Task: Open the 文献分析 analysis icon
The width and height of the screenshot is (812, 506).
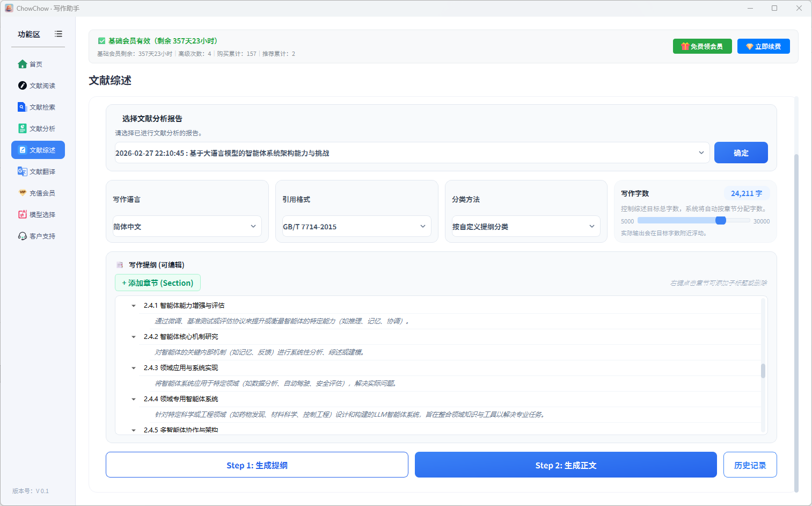Action: click(22, 129)
